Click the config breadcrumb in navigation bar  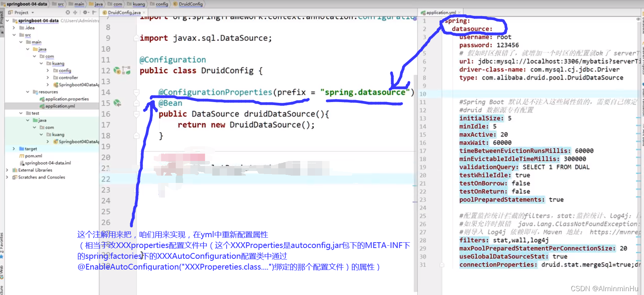pos(159,4)
